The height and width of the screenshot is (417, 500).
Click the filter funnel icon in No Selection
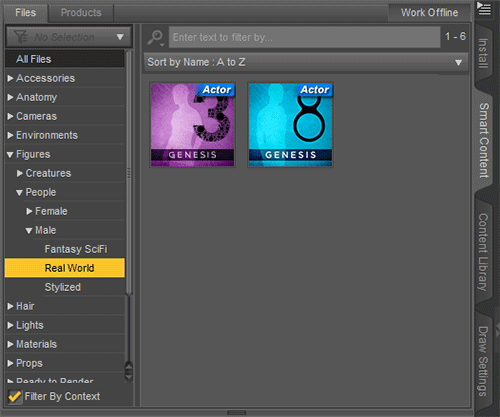21,37
